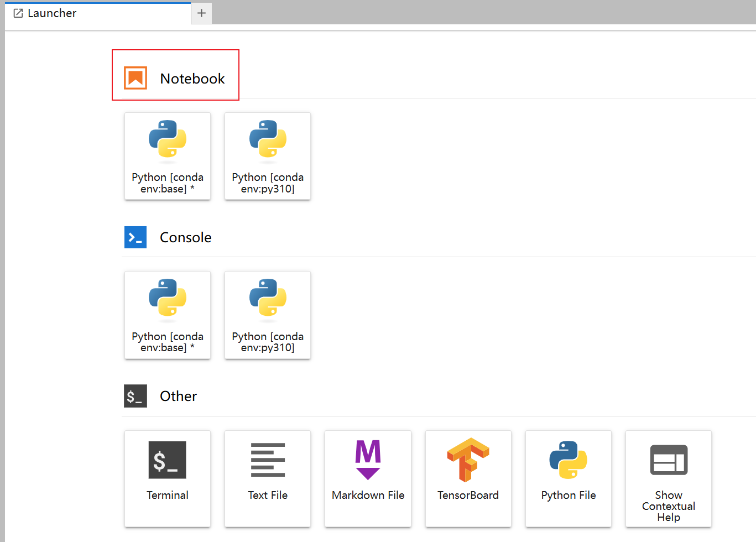The width and height of the screenshot is (756, 542).
Task: Create a Python conda env:py310 notebook
Action: pyautogui.click(x=268, y=156)
